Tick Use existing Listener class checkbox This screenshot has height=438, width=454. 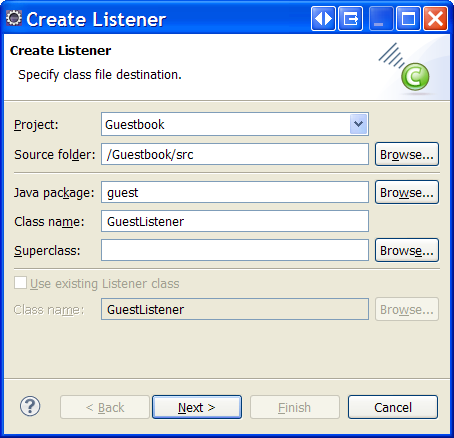(x=20, y=283)
